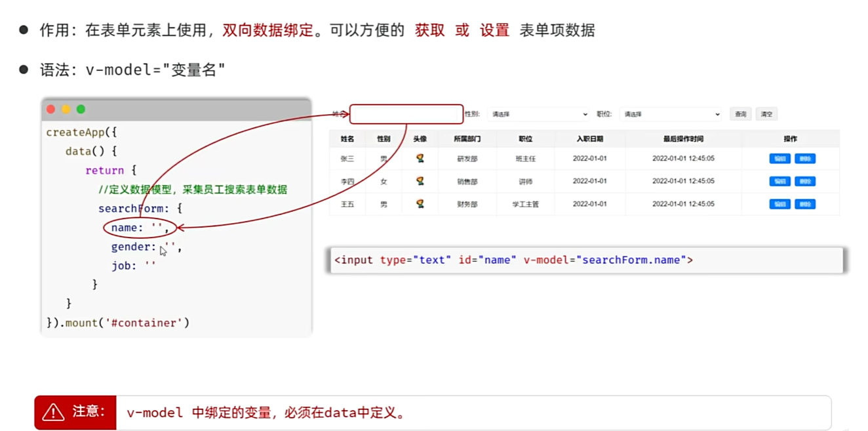Click the red word 获取

[429, 30]
